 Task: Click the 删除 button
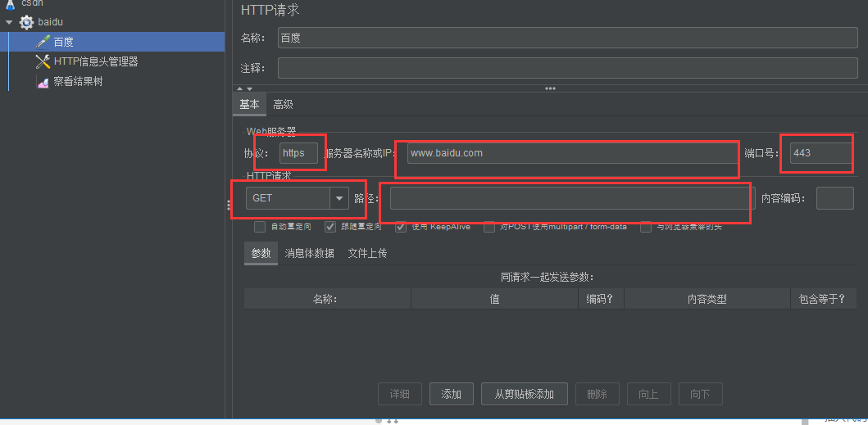pos(598,394)
